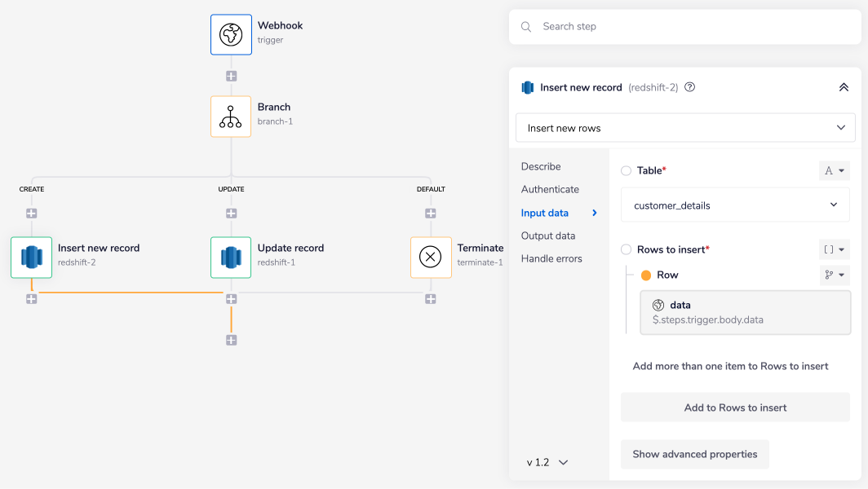Click Add to Rows to insert button
The image size is (868, 489).
tap(735, 407)
